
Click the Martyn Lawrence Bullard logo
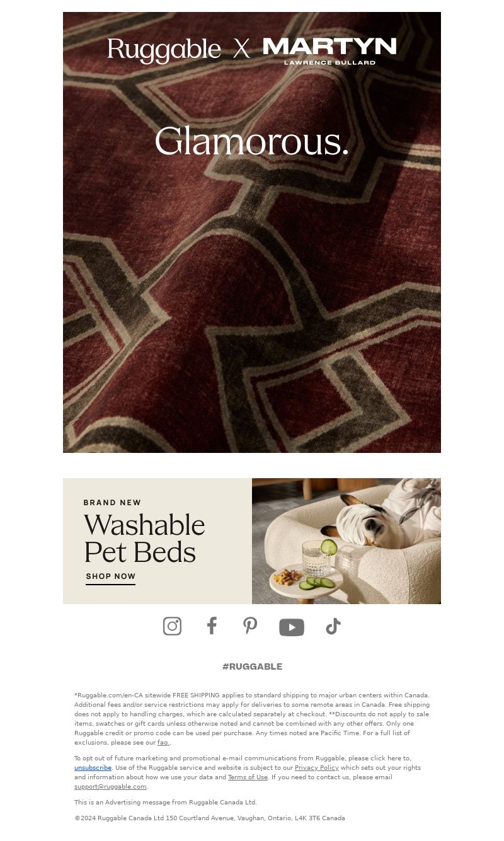(x=329, y=51)
